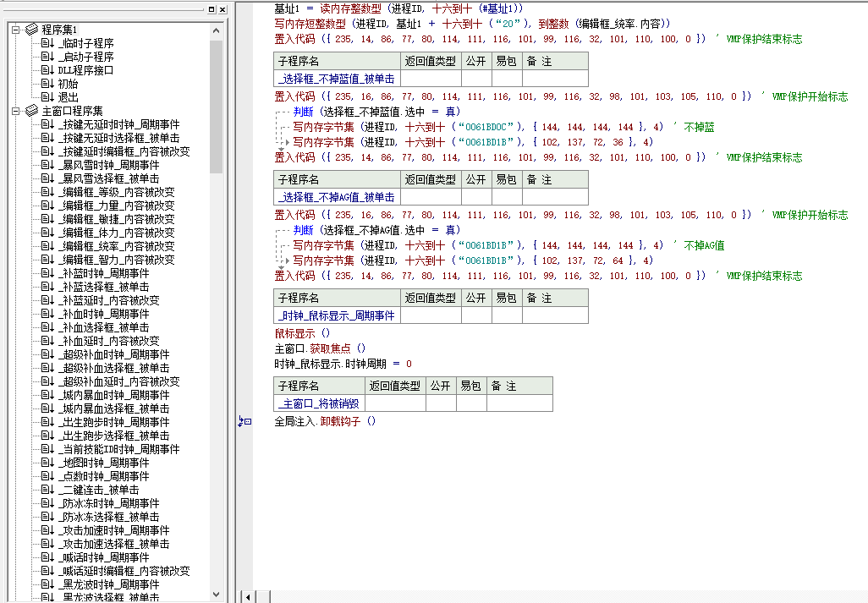Click the icon beside _二键连击_被单击
This screenshot has width=868, height=603.
click(47, 490)
